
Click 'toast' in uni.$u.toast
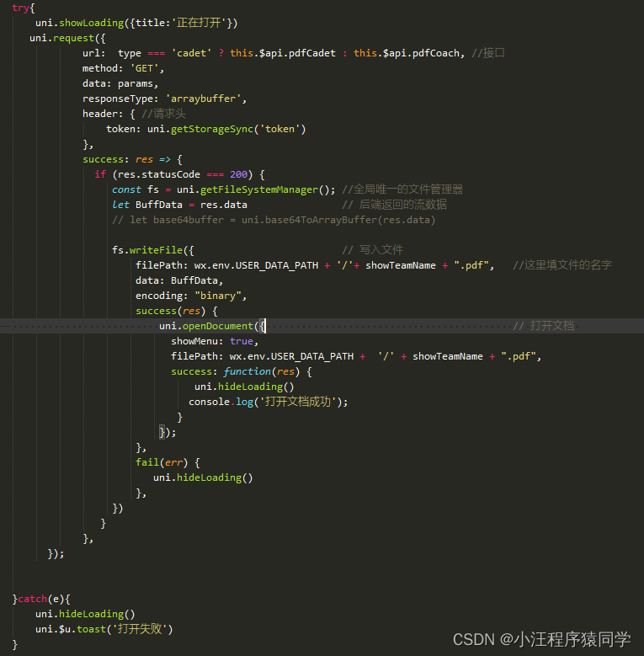(x=91, y=629)
